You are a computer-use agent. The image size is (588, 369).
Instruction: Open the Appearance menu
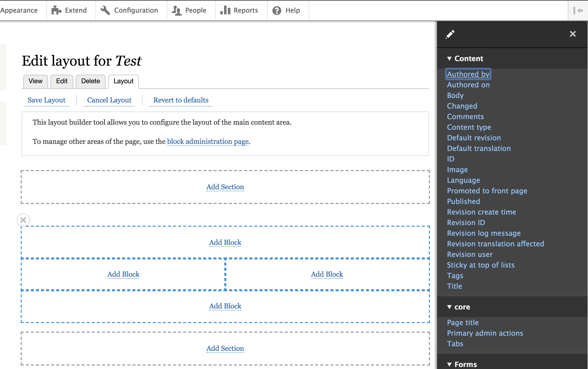point(19,10)
